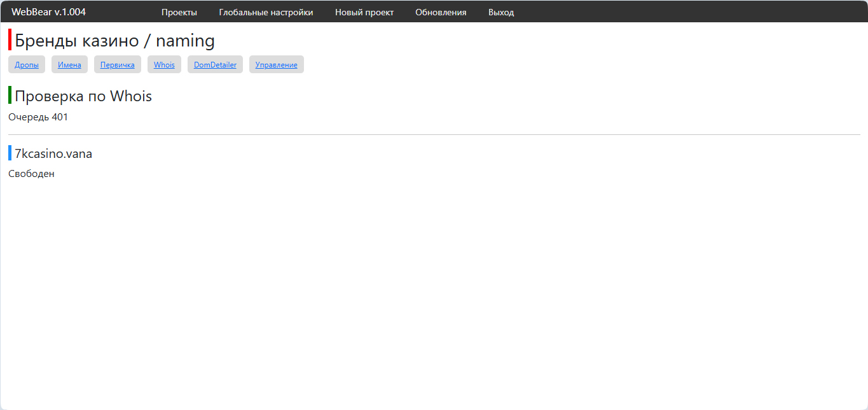Open the Проекты menu item
This screenshot has height=410, width=868.
179,12
